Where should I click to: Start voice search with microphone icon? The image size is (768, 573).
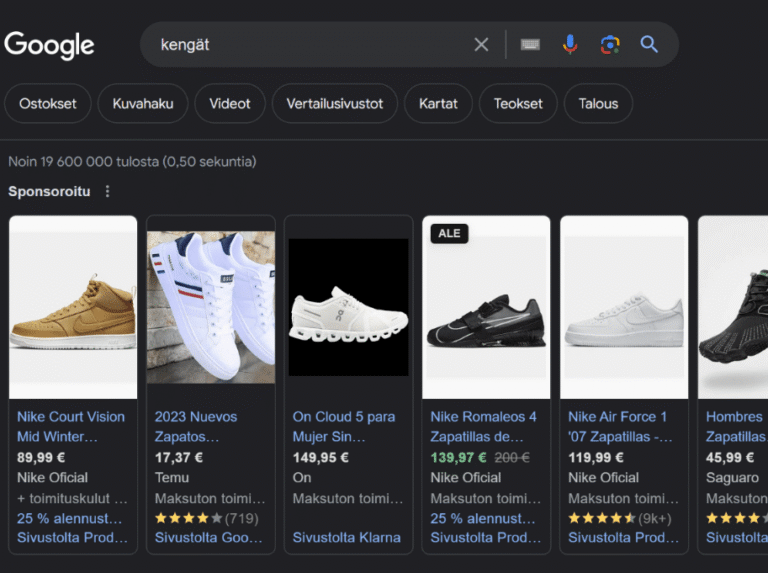tap(570, 45)
